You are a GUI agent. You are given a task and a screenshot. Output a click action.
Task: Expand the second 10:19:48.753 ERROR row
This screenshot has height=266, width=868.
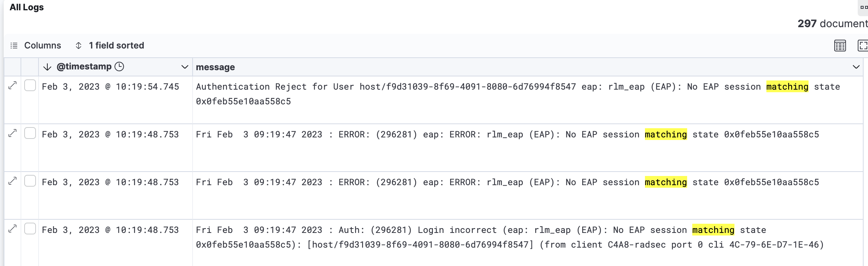(x=12, y=181)
